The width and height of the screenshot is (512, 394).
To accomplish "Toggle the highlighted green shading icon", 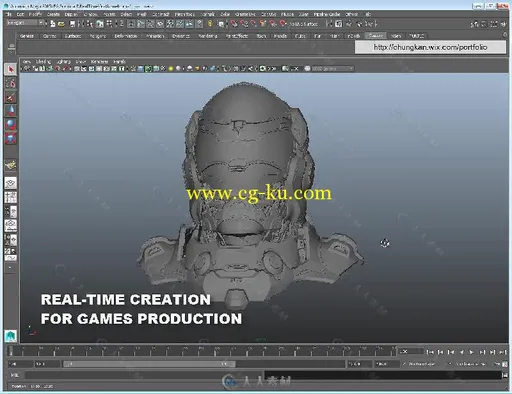I will pos(148,69).
